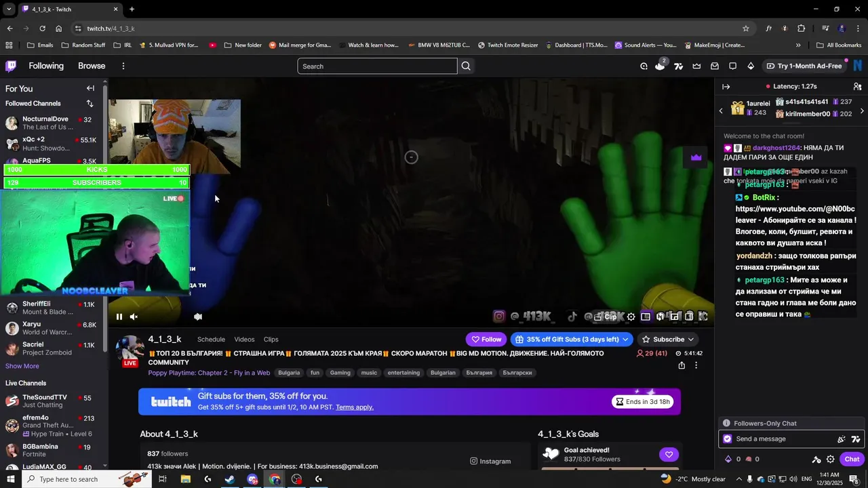Click the search magnifier button
868x488 pixels.
[466, 66]
